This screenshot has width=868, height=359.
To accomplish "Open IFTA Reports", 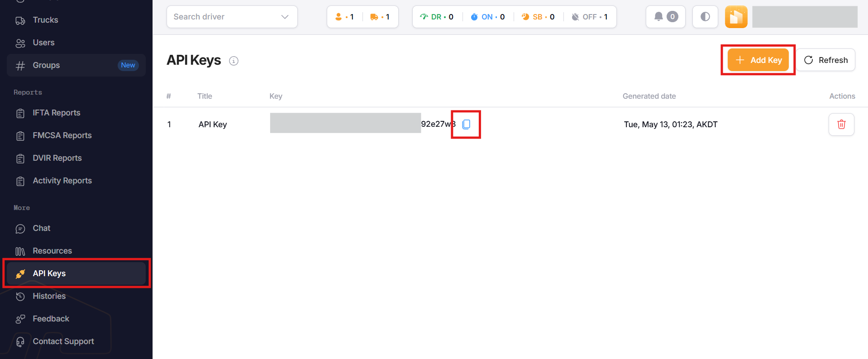I will pyautogui.click(x=56, y=113).
